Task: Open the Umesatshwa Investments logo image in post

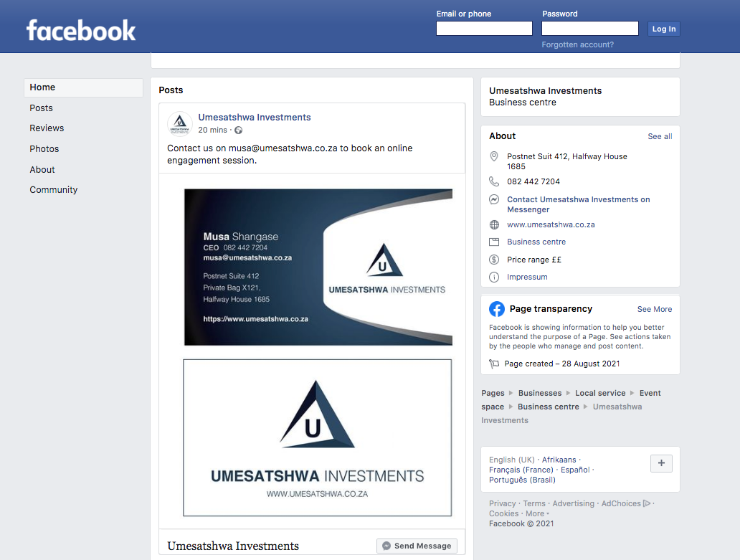Action: 317,438
